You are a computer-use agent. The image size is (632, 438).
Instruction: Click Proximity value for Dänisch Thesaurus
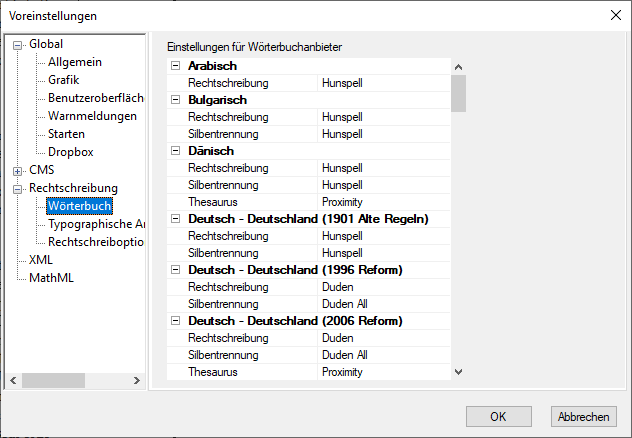342,202
